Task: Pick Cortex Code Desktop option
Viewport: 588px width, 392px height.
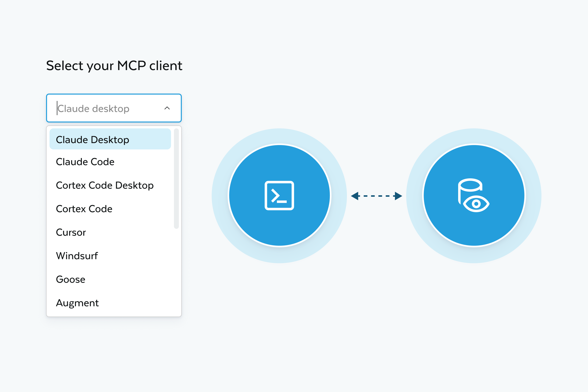Action: click(110, 185)
